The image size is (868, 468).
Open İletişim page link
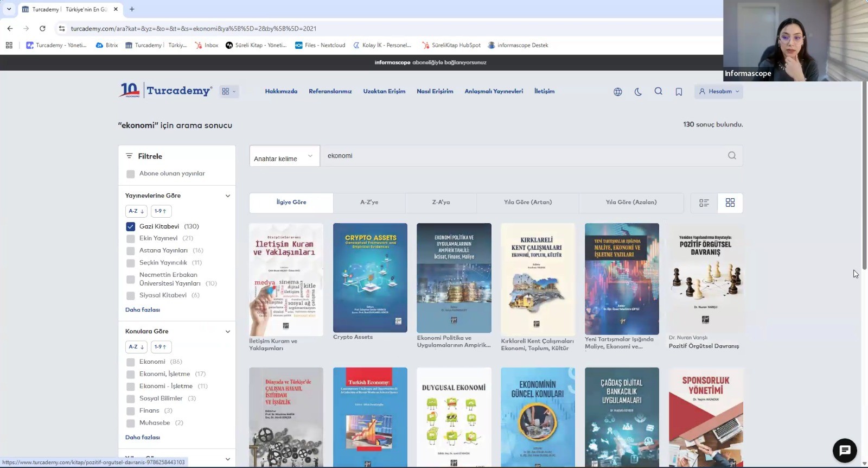[x=544, y=91]
